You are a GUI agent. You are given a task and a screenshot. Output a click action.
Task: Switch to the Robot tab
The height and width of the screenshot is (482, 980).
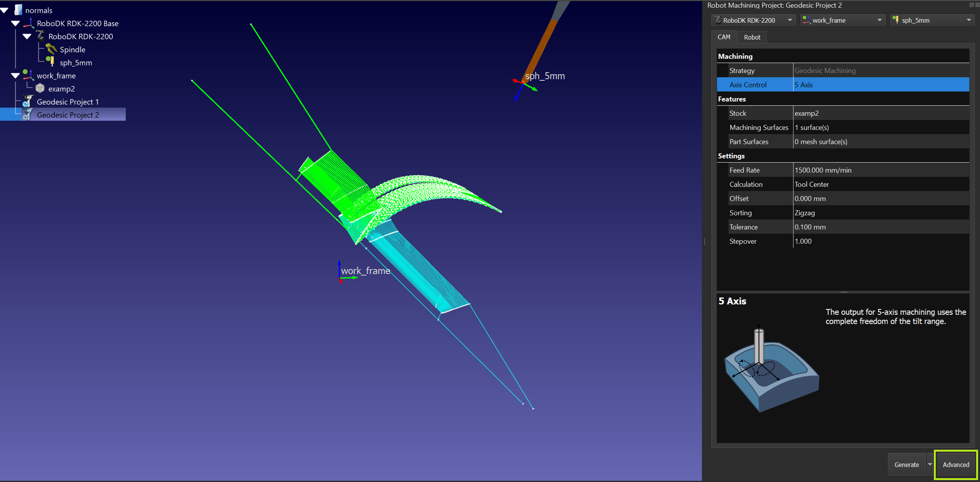752,37
